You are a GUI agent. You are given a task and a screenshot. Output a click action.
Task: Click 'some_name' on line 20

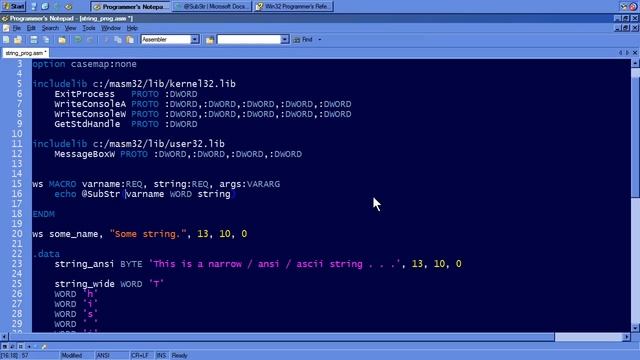pos(73,234)
